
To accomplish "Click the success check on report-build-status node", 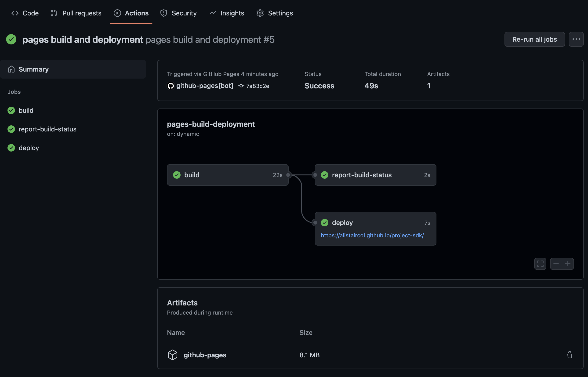I will pos(325,175).
